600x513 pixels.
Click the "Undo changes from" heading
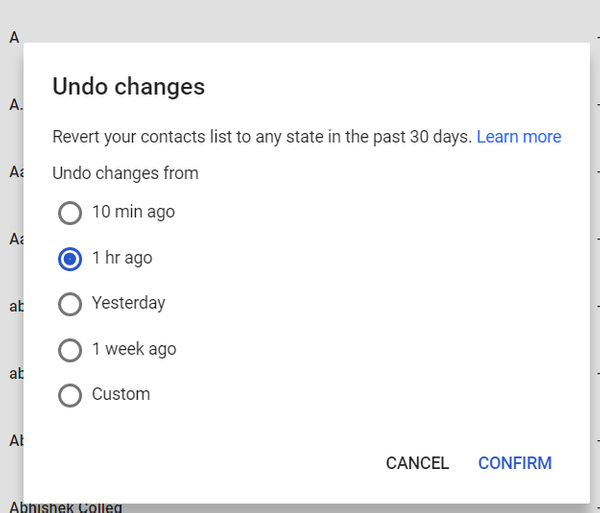(125, 173)
